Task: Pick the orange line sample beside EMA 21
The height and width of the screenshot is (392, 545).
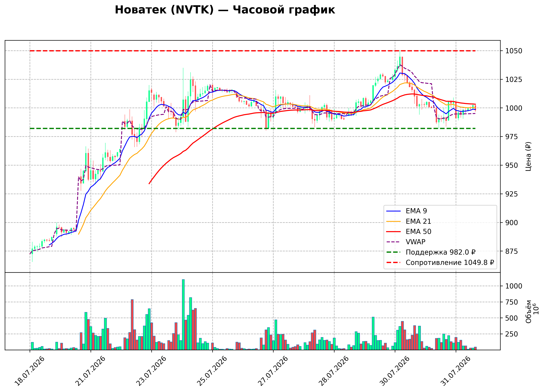Action: tap(393, 222)
